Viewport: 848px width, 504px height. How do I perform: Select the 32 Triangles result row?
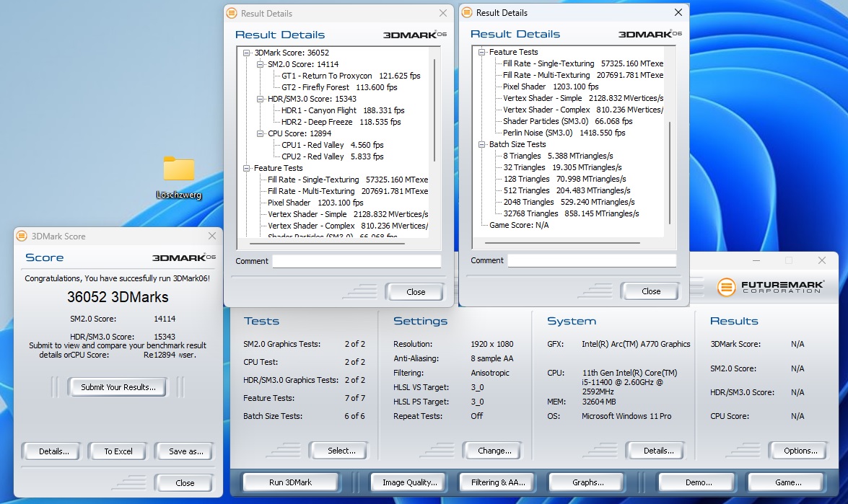[x=562, y=167]
